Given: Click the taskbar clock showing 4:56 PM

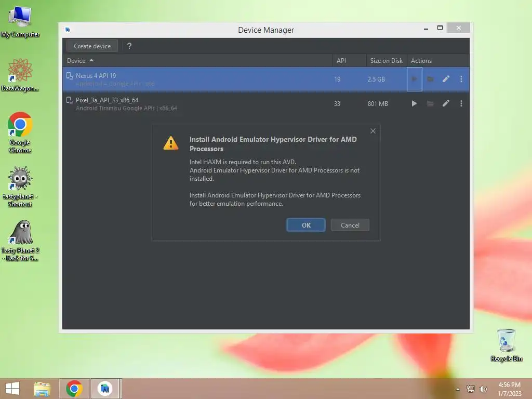Looking at the screenshot, I should [509, 389].
